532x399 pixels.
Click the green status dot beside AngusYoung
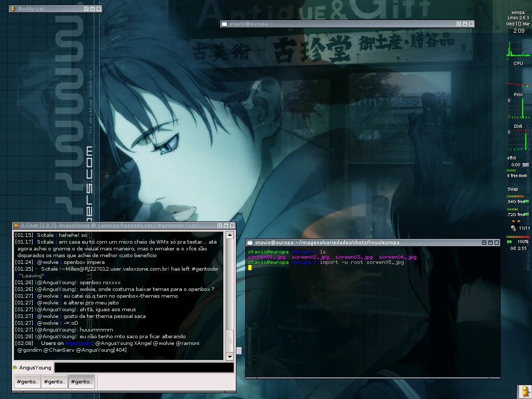point(15,367)
